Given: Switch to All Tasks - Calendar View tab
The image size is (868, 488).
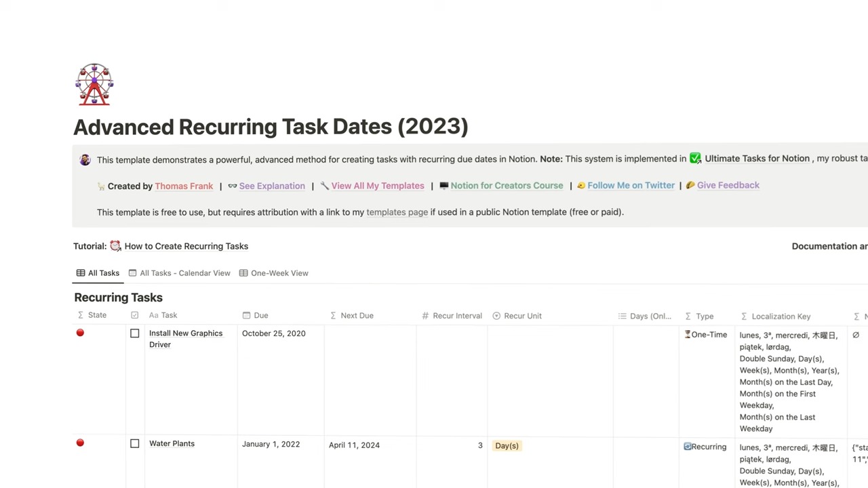Looking at the screenshot, I should click(184, 273).
